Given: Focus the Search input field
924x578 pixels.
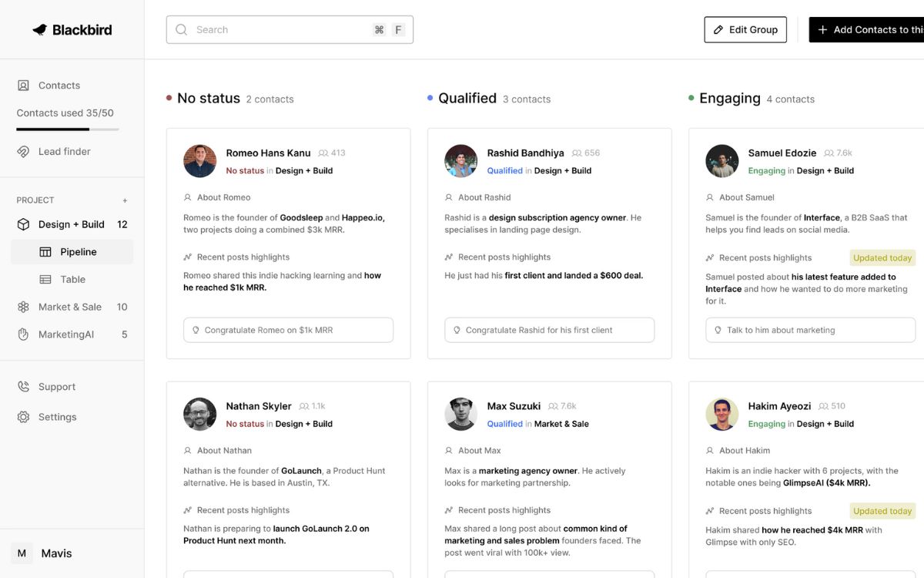Looking at the screenshot, I should [x=277, y=30].
